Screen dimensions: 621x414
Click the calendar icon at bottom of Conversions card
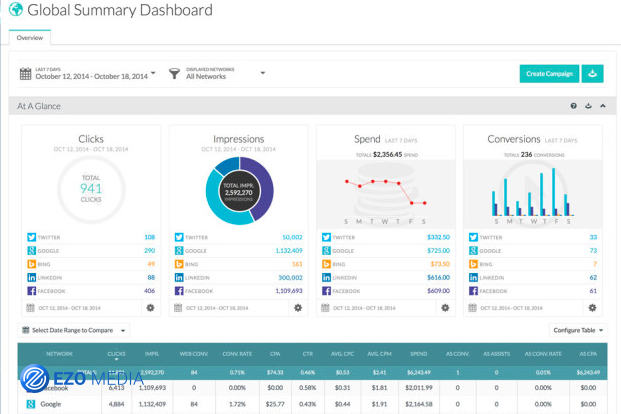coord(472,308)
